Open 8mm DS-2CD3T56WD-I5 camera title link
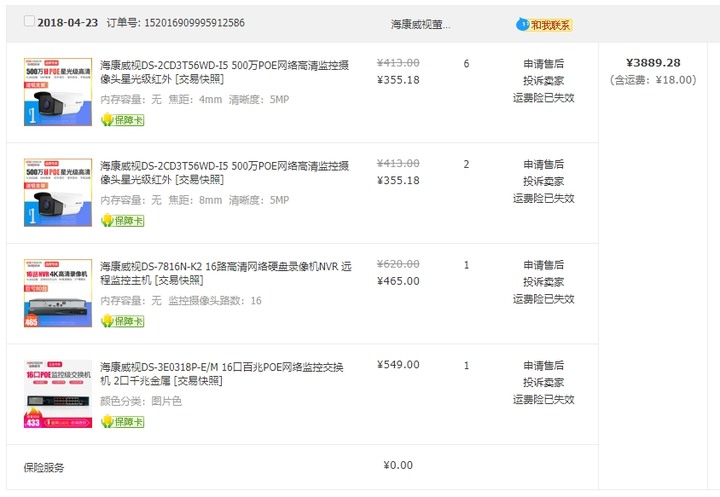The height and width of the screenshot is (497, 720). point(225,173)
